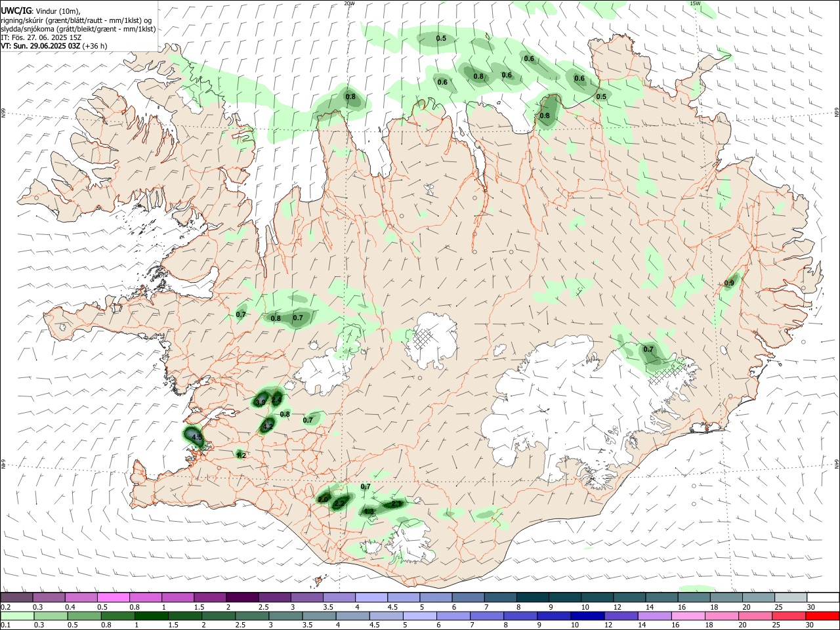
Task: Pick the upper legend swatch starting at 12
Action: 629,598
